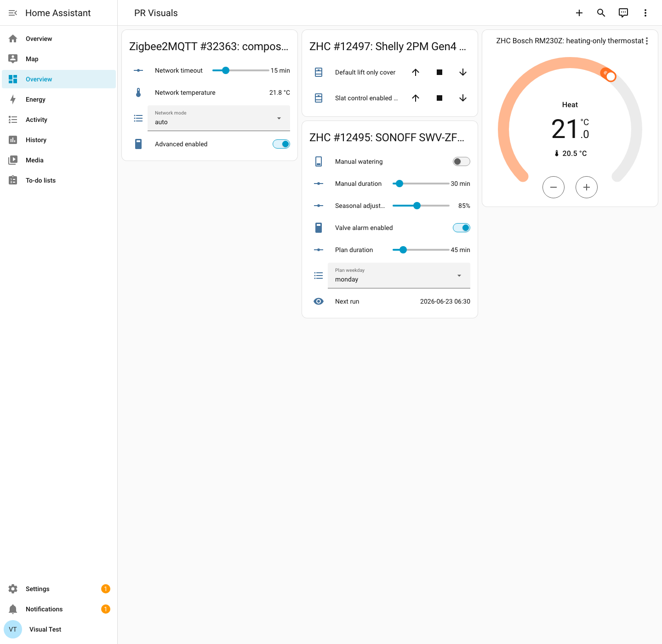This screenshot has height=644, width=662.
Task: Click the Manual watering entity icon
Action: pyautogui.click(x=319, y=161)
